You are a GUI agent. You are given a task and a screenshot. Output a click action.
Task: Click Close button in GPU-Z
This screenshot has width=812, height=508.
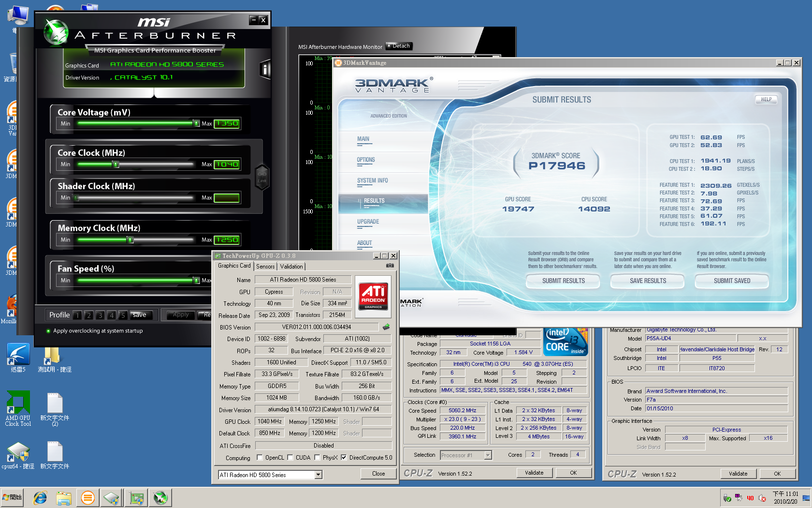378,474
